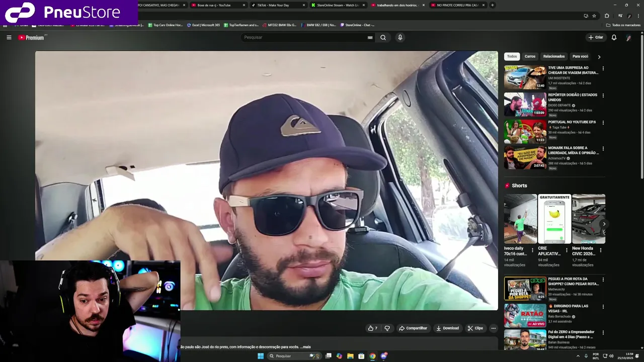Switch to StereOnline Stream browser tab

coord(338,5)
